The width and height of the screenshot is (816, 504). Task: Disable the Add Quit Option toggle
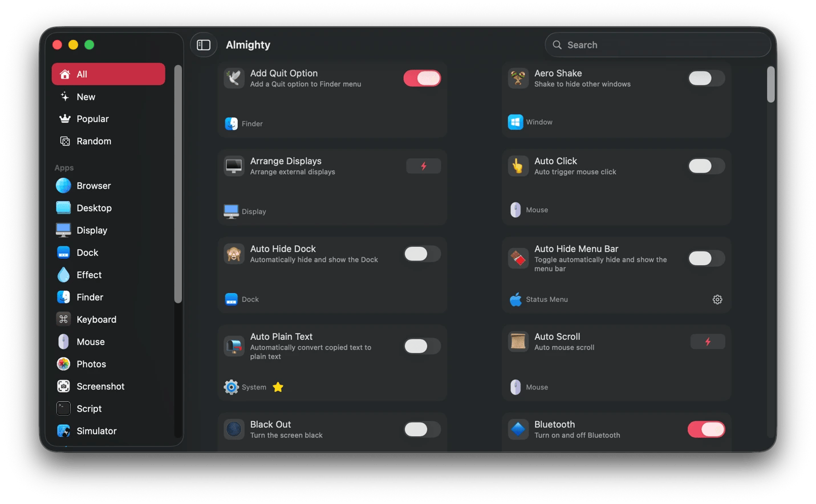click(x=422, y=78)
